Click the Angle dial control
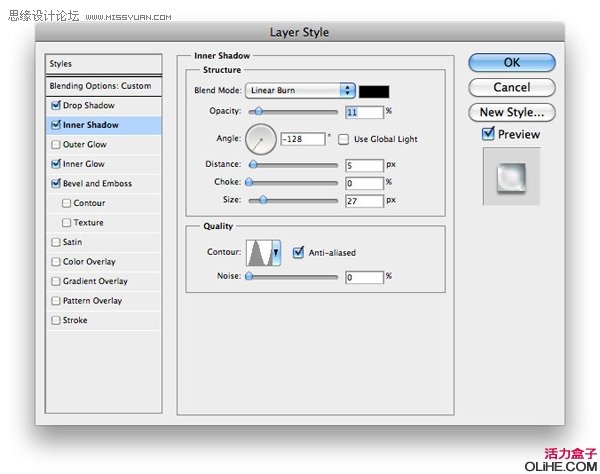Viewport: 600px width, 474px height. coord(261,139)
